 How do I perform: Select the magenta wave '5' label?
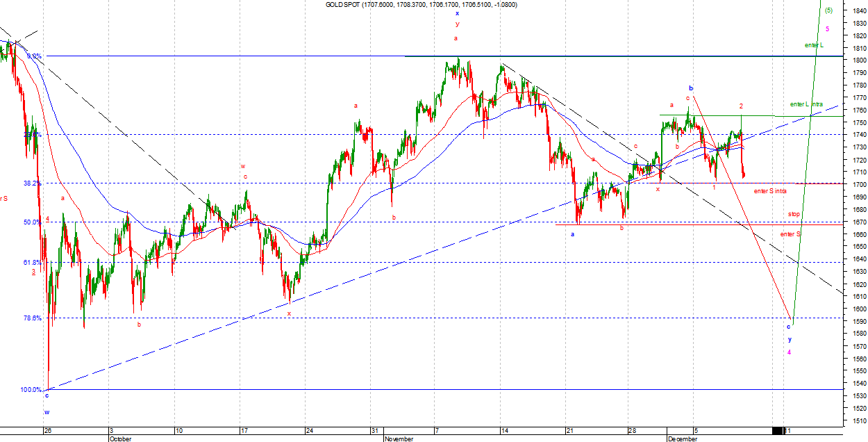(x=827, y=28)
